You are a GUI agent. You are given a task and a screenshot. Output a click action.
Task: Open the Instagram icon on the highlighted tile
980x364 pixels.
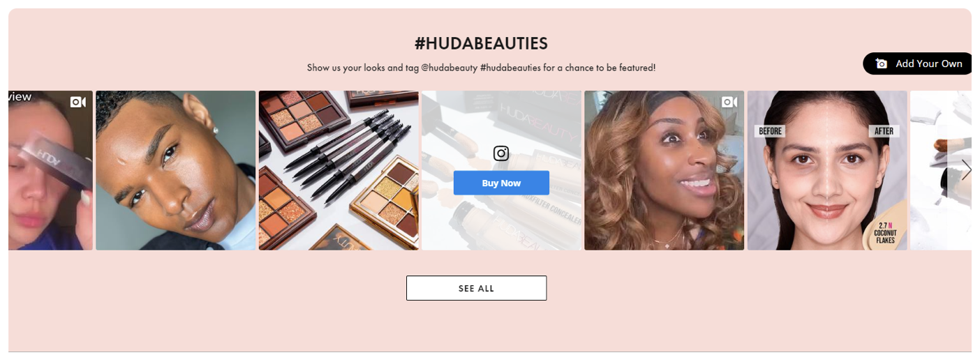(501, 153)
